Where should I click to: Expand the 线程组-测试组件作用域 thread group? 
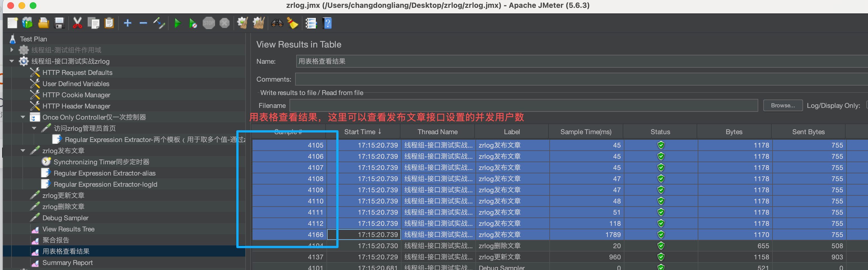[12, 50]
